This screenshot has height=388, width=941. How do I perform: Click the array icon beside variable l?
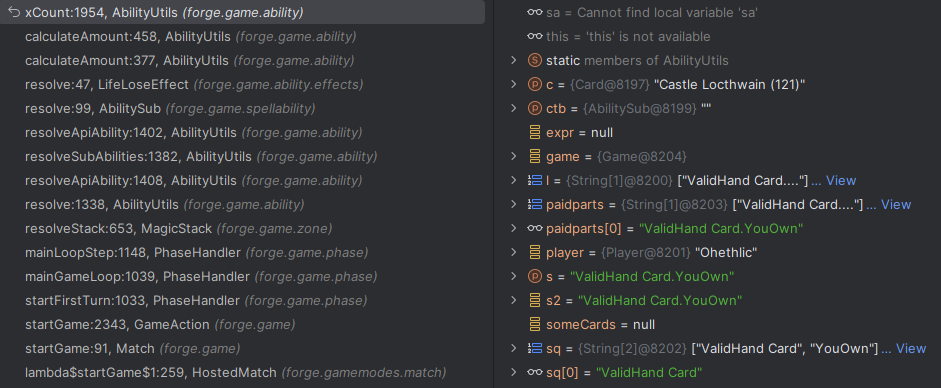(534, 181)
